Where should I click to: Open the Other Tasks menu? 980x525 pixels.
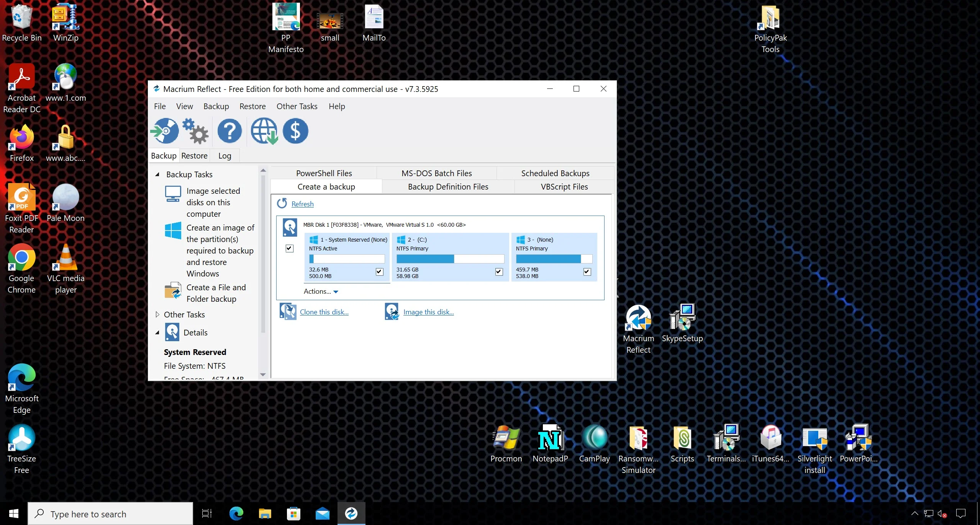point(297,106)
